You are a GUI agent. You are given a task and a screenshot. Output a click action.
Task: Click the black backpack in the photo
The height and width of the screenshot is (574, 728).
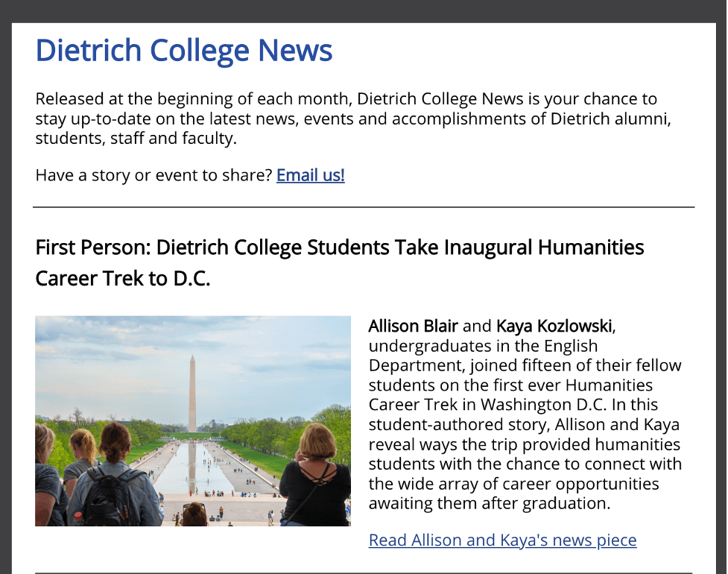[x=110, y=497]
